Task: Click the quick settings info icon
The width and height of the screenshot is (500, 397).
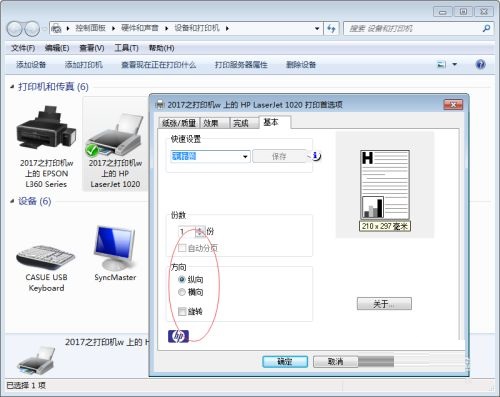Action: click(x=316, y=156)
